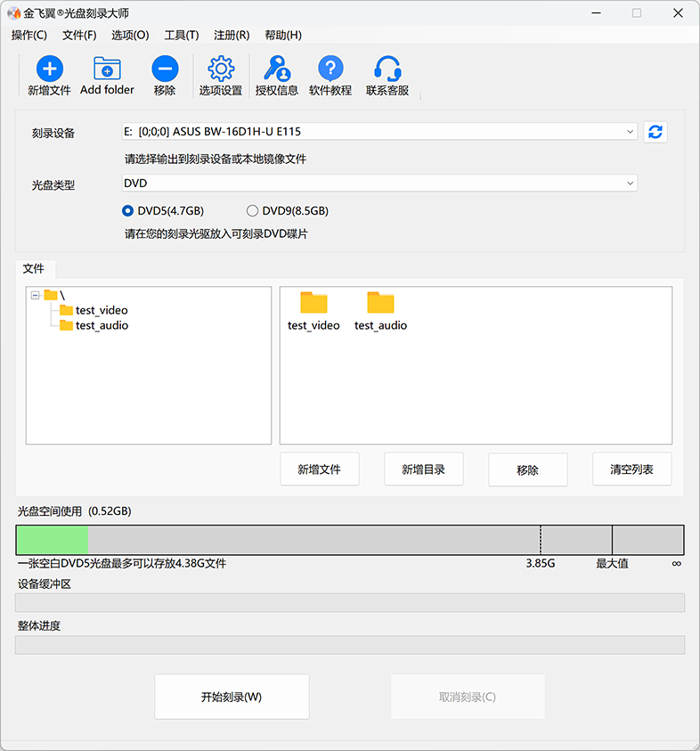
Task: Select the DVD9(8.5GB) radio option
Action: pos(253,211)
